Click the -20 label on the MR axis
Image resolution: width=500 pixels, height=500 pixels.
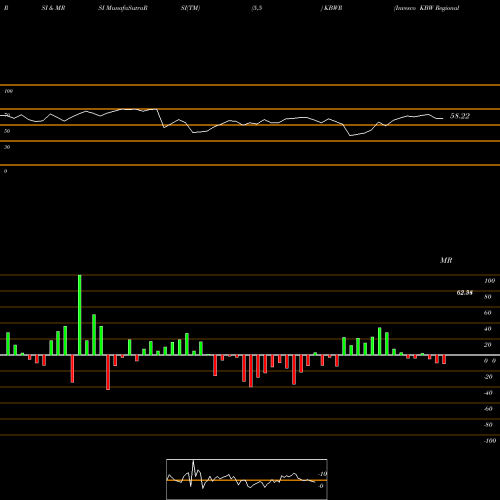coord(488,377)
